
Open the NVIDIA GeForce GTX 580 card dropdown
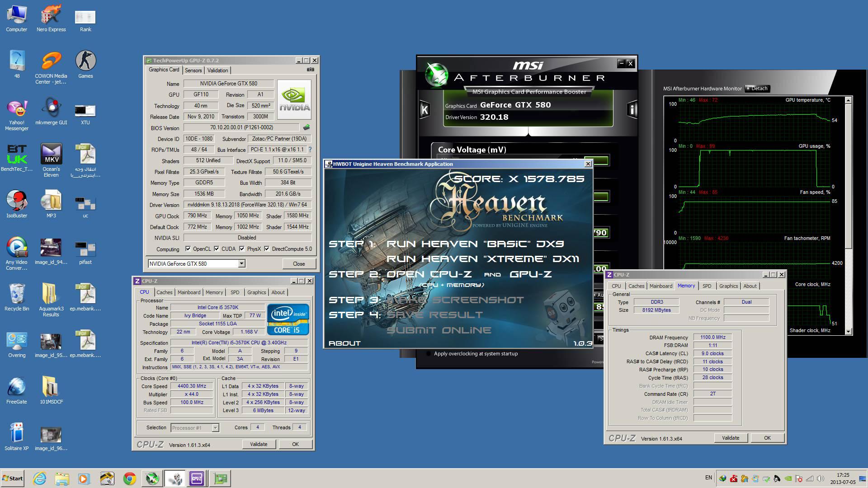241,263
